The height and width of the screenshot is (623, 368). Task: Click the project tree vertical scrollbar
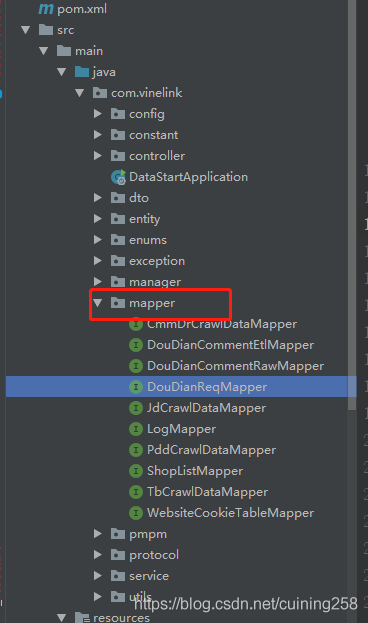pos(352,205)
